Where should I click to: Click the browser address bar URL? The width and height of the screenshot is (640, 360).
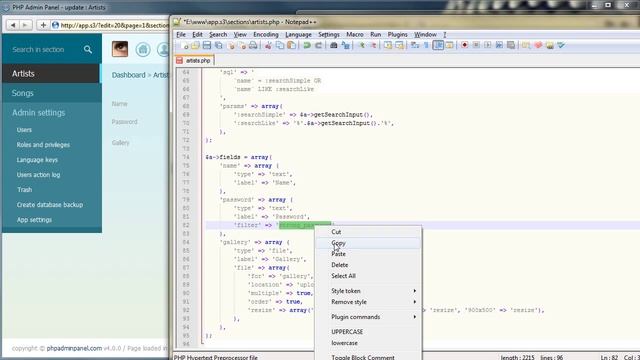(x=114, y=25)
